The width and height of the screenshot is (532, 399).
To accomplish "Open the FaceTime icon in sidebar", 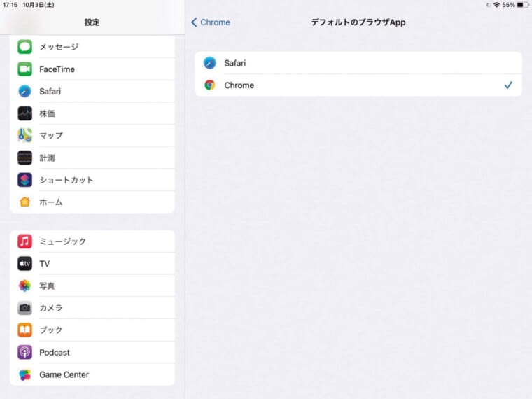I will pos(25,69).
